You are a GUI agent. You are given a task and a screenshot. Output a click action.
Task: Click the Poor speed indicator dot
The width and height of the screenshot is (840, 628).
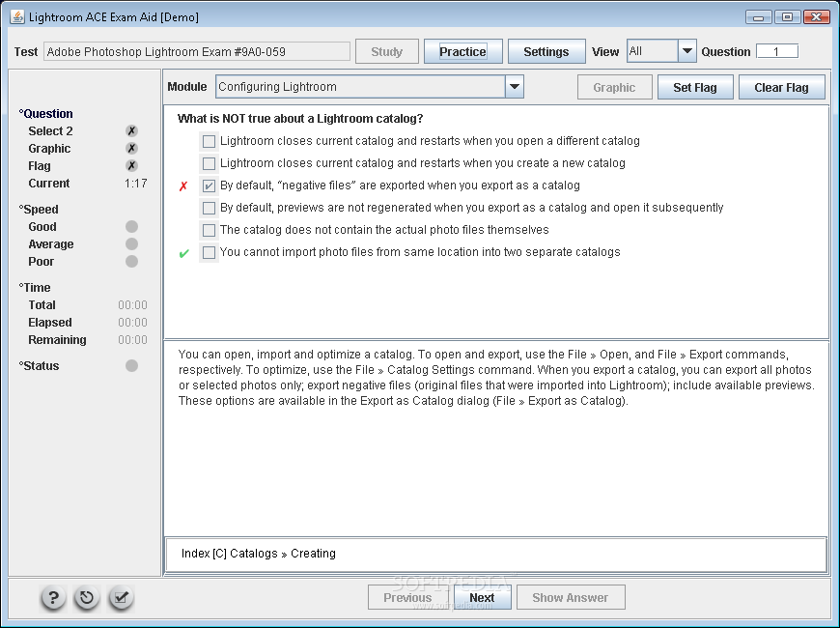click(x=131, y=262)
